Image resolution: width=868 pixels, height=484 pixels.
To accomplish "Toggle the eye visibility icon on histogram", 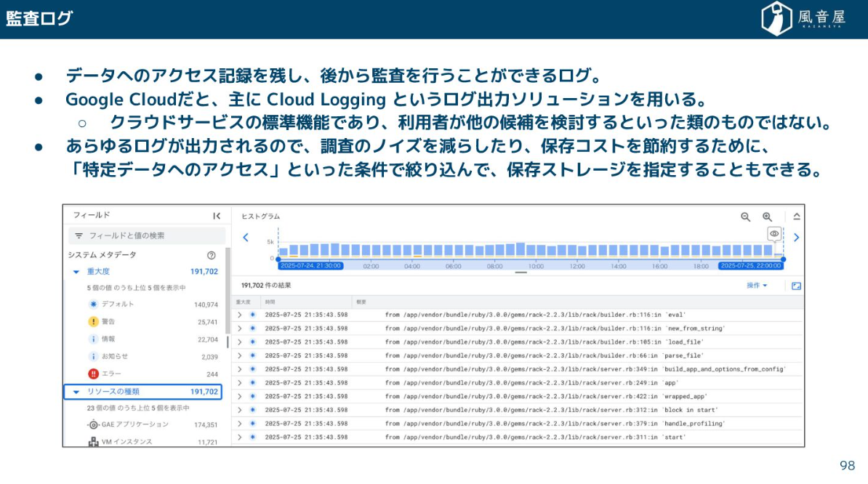I will (774, 233).
